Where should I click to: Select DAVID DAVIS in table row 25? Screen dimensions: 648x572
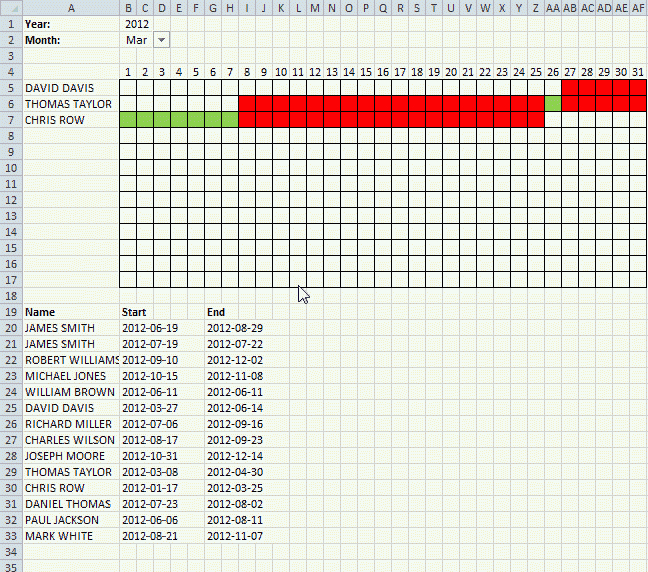point(60,408)
